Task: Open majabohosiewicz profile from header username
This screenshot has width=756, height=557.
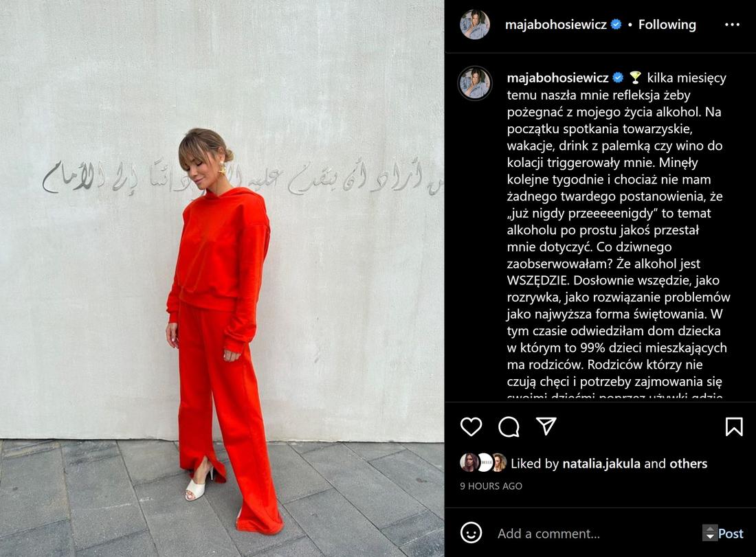Action: coord(555,25)
